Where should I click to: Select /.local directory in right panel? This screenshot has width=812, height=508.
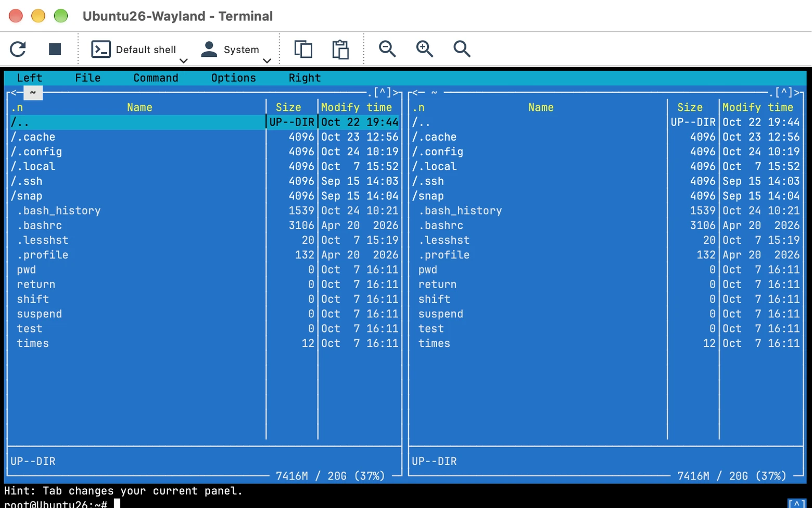point(606,167)
